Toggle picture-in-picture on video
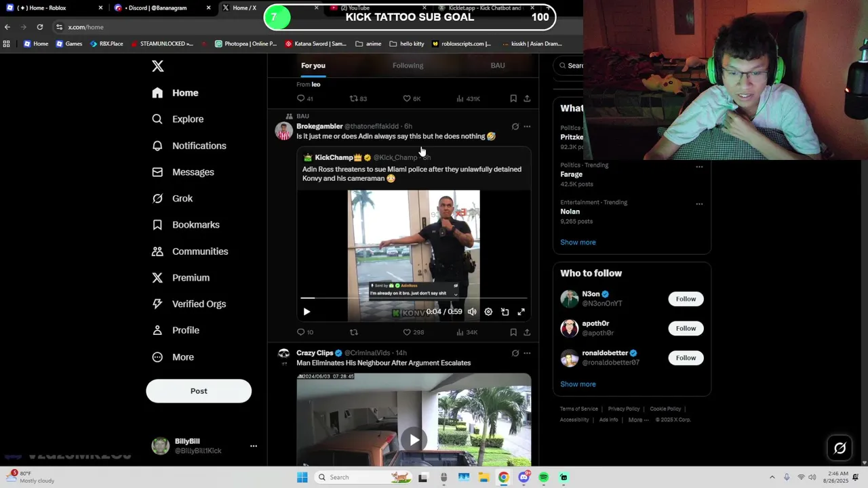 click(505, 312)
